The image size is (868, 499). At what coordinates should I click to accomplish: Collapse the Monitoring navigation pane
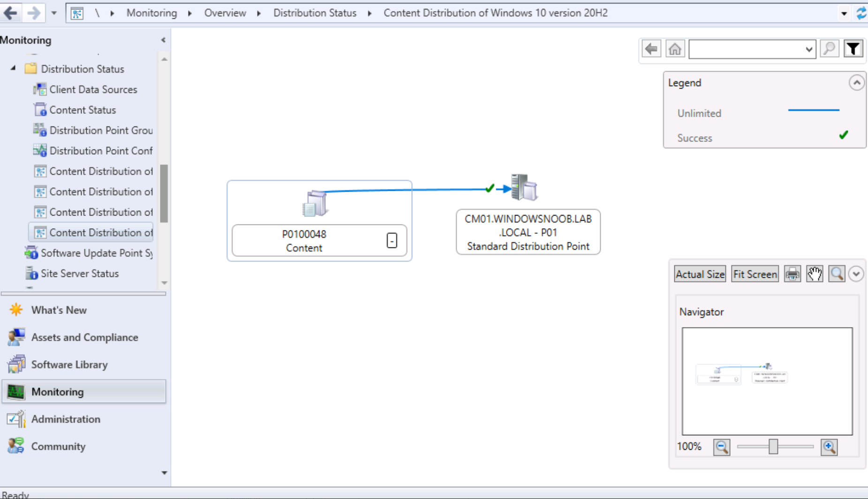163,40
